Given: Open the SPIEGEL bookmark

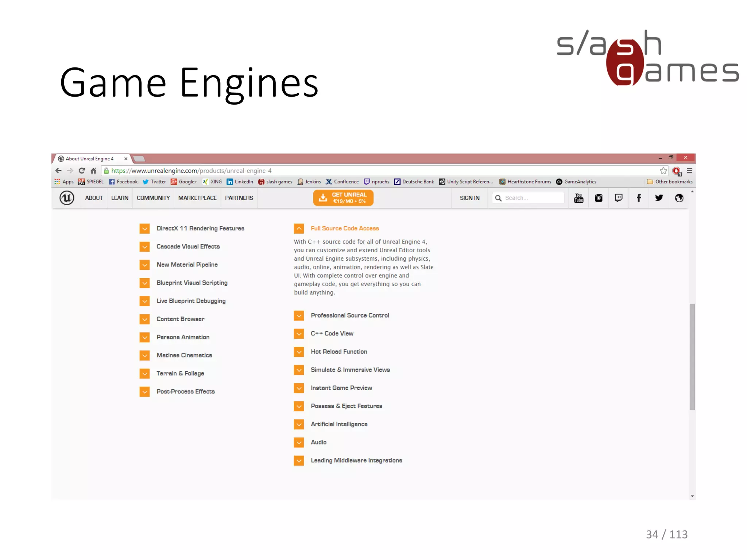Looking at the screenshot, I should click(91, 182).
